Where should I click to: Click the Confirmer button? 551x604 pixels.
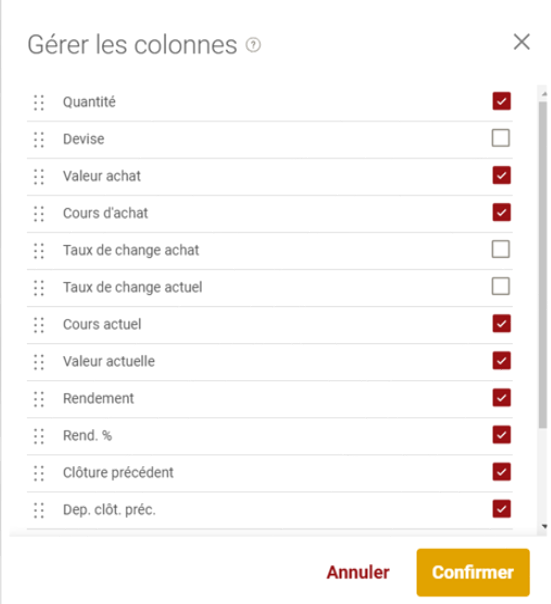(x=473, y=572)
